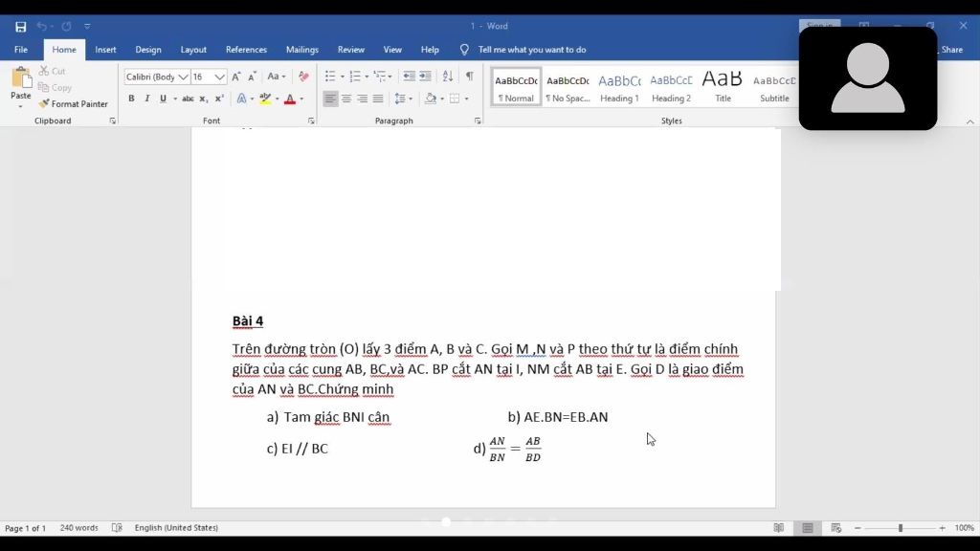
Task: Start a numbered list
Action: [x=355, y=77]
